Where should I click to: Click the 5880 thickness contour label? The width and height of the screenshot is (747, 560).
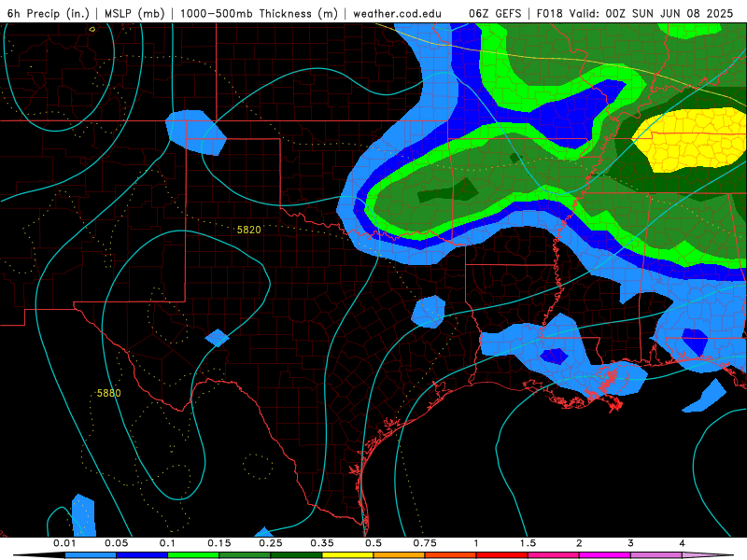pos(108,393)
